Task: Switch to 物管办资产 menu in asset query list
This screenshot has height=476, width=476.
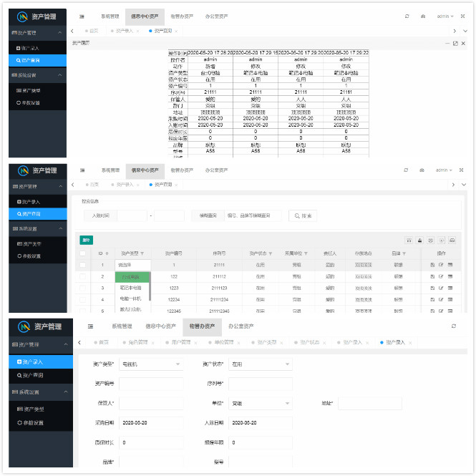Action: click(182, 170)
